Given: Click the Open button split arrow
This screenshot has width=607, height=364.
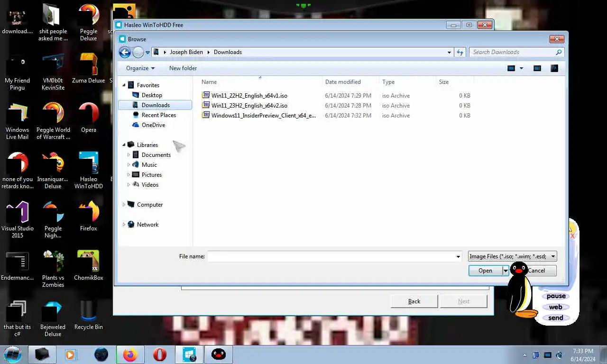Looking at the screenshot, I should [506, 271].
